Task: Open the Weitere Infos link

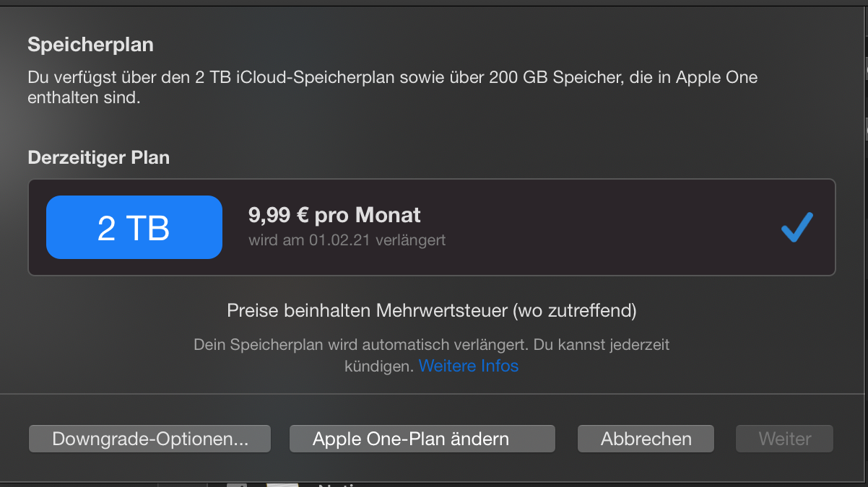Action: coord(469,366)
